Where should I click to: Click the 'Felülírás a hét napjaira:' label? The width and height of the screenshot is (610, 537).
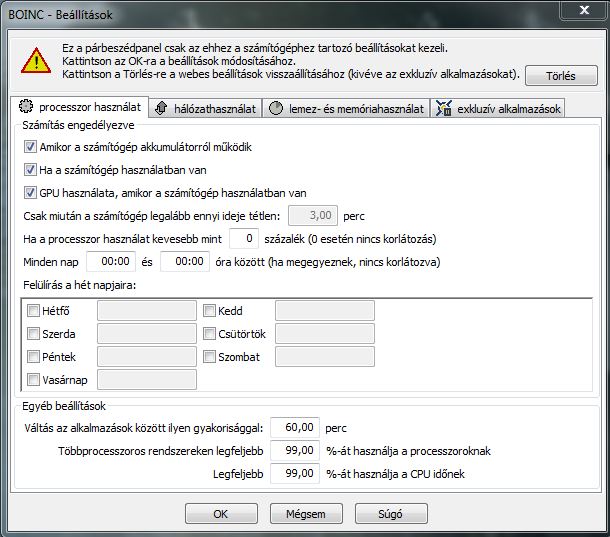click(x=79, y=285)
